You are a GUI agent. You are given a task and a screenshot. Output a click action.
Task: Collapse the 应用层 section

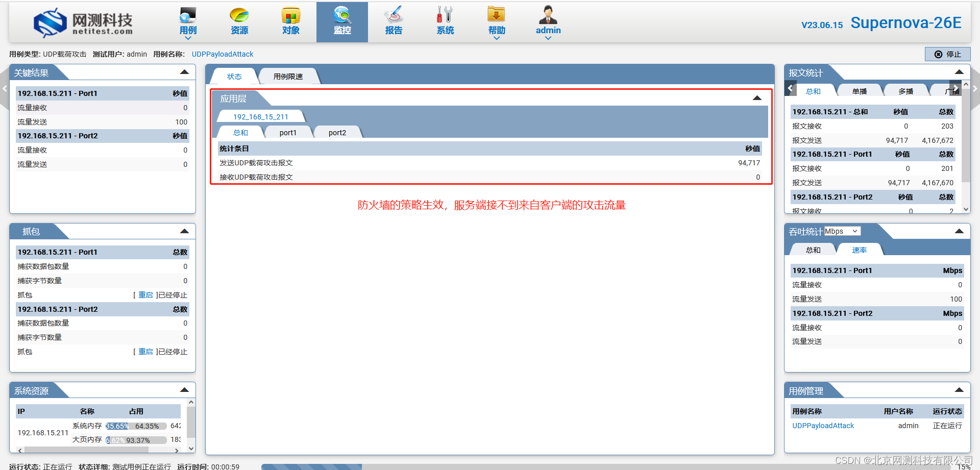tap(757, 98)
